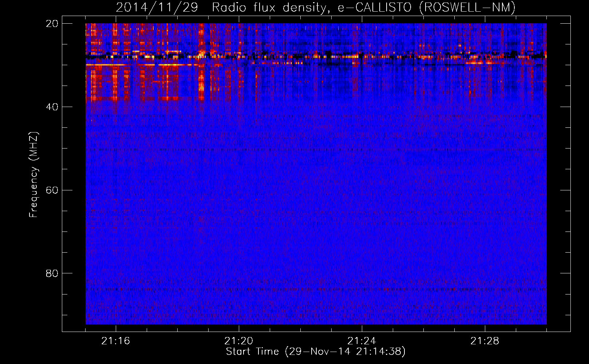The height and width of the screenshot is (364, 589).
Task: Click the date '2014/11/29' in the title
Action: pyautogui.click(x=157, y=7)
